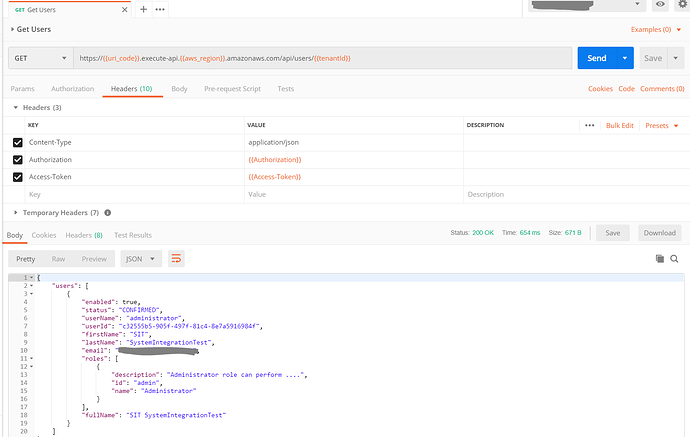Open the Test Results tab
The width and height of the screenshot is (690, 437).
click(133, 235)
